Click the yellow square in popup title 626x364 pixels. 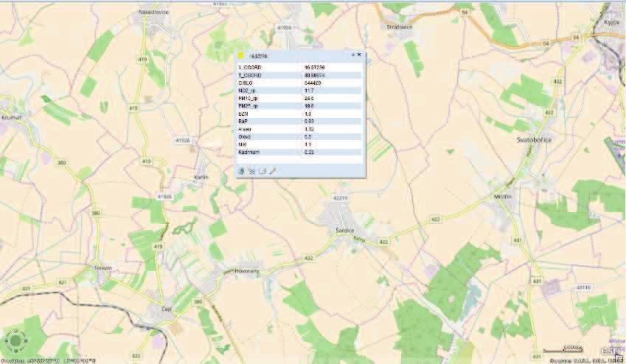tap(240, 55)
